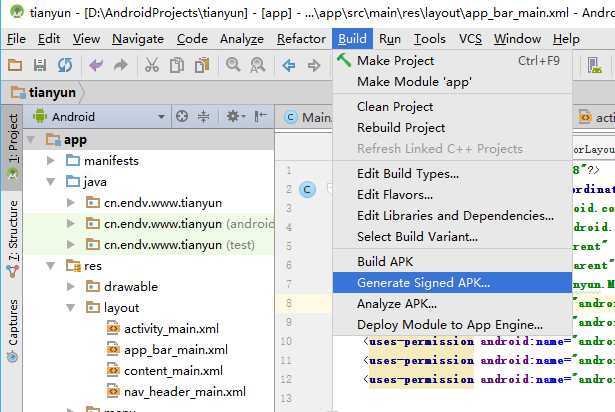
Task: Collapse the app module node
Action: (31, 140)
